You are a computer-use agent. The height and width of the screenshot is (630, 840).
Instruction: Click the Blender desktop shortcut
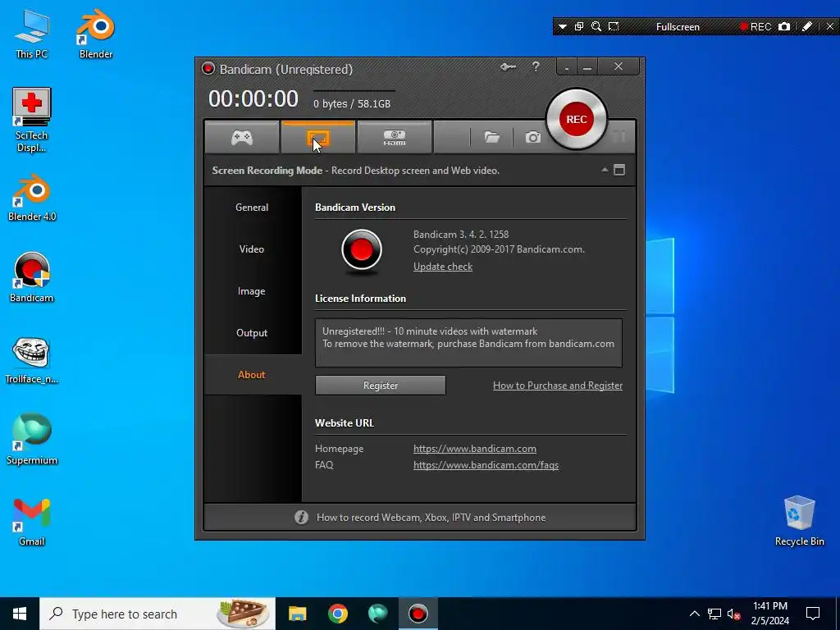pyautogui.click(x=96, y=34)
